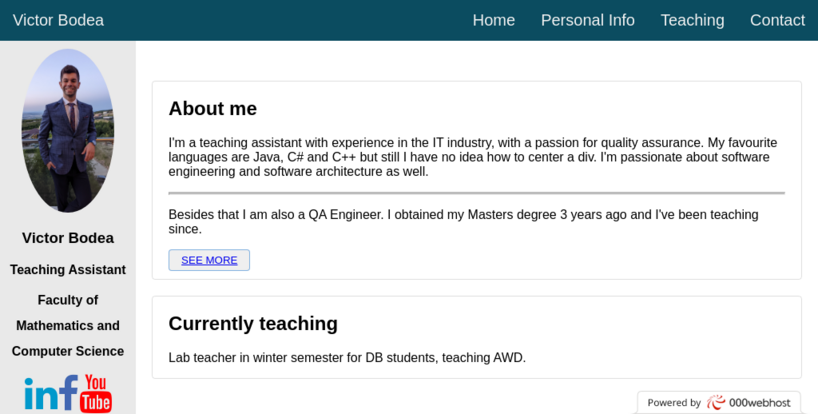
Task: Click the Lab teacher winter semester text
Action: 347,358
